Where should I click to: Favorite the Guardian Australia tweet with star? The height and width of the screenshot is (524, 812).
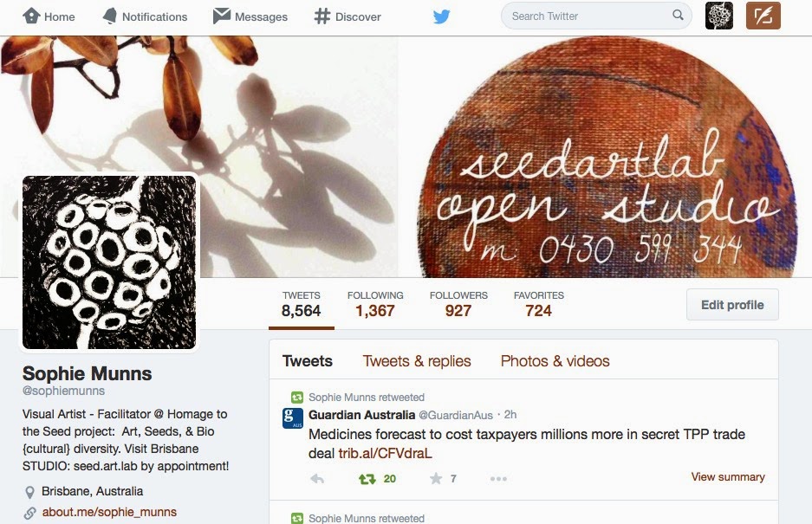436,478
